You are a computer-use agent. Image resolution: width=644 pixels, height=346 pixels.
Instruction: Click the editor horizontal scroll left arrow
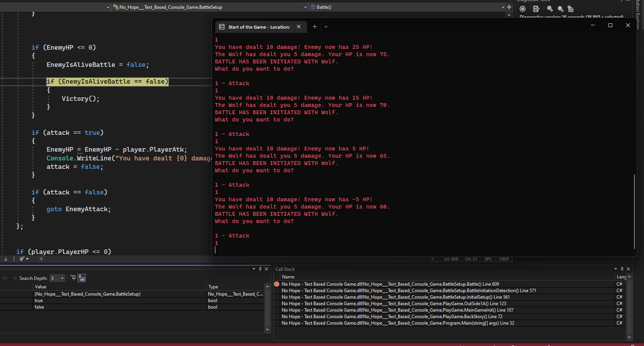(41, 259)
